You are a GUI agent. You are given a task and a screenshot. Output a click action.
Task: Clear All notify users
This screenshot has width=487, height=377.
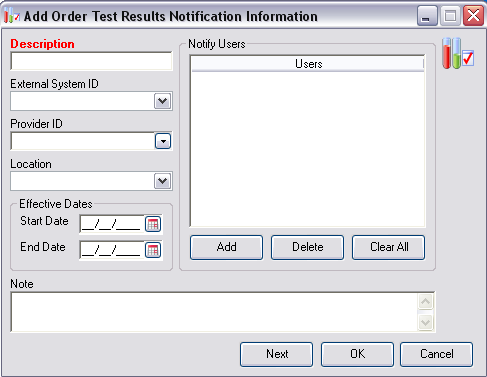click(x=389, y=247)
